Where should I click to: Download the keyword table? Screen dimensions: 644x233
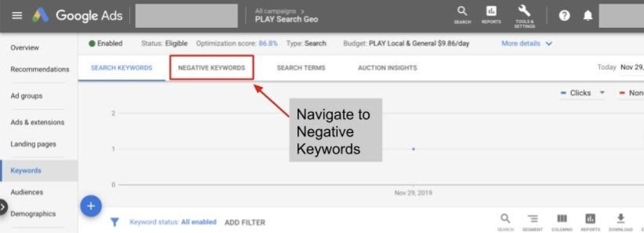tap(621, 222)
